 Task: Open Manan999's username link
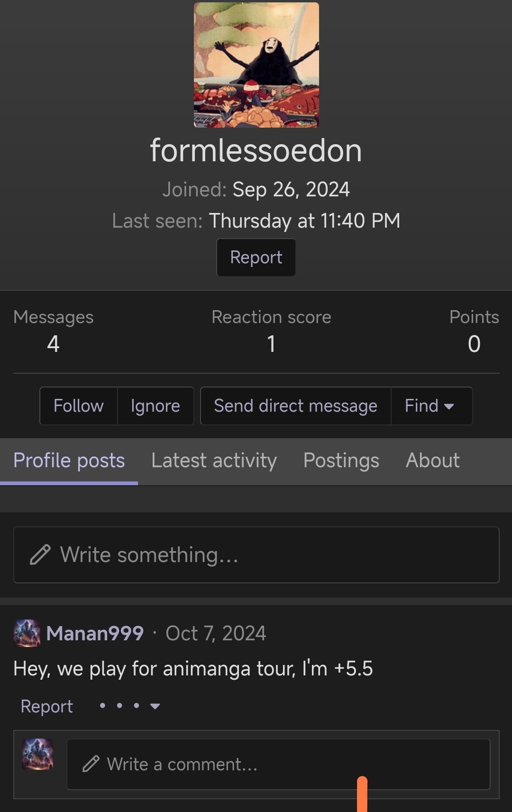click(x=95, y=633)
